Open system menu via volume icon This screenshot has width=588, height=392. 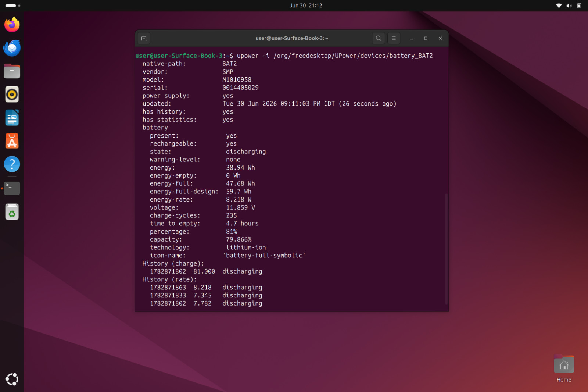click(x=569, y=6)
